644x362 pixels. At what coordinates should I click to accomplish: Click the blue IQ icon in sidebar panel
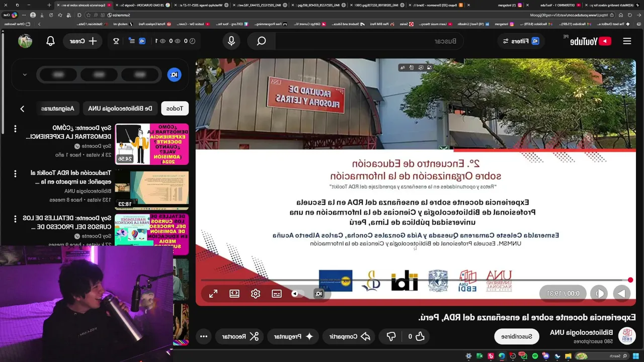click(174, 74)
